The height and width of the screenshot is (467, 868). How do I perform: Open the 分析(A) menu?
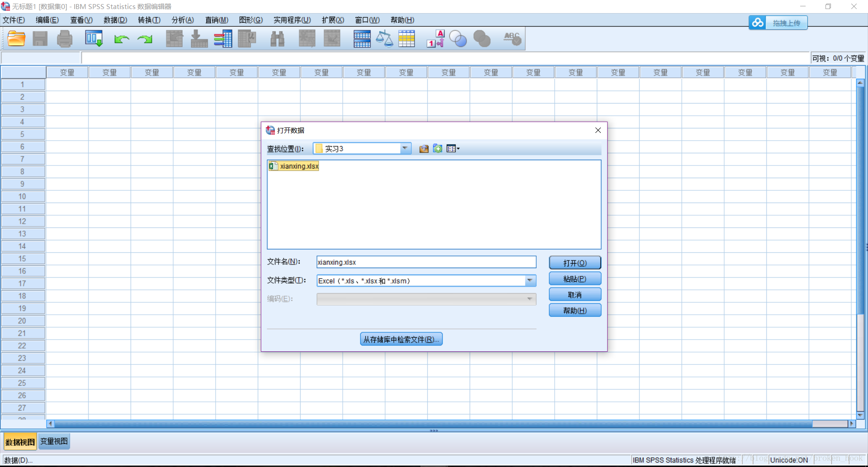[183, 20]
